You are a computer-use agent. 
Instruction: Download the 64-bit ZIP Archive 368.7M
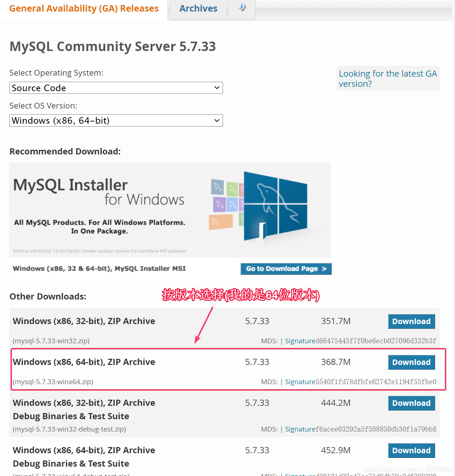pyautogui.click(x=411, y=362)
